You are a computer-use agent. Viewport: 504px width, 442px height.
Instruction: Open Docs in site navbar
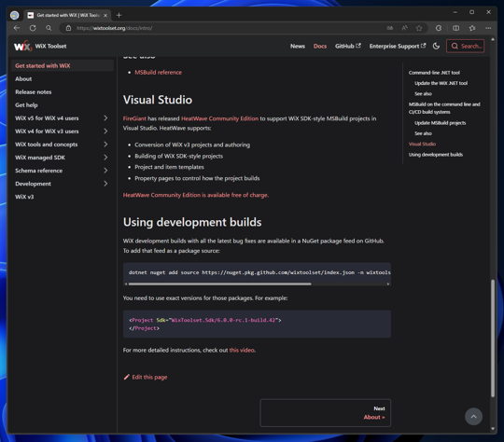click(320, 47)
